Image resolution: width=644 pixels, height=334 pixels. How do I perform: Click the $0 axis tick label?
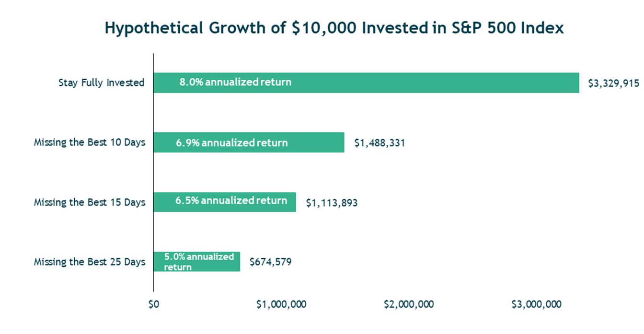pos(153,304)
